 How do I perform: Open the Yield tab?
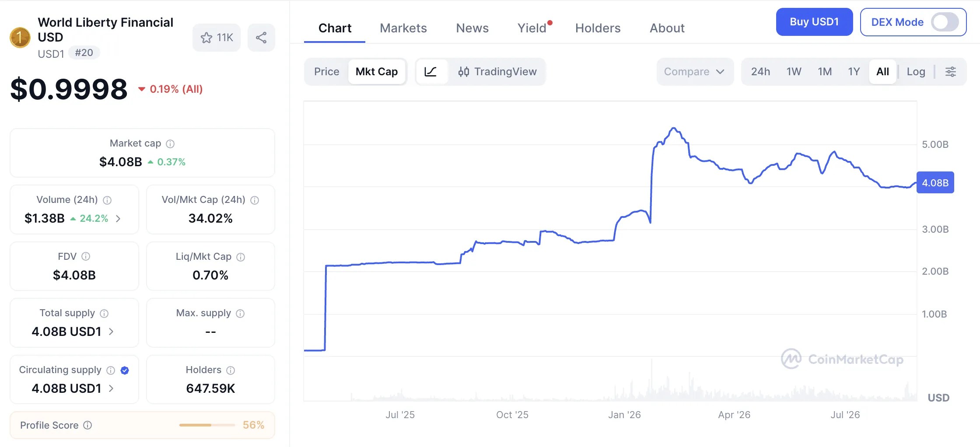tap(532, 28)
